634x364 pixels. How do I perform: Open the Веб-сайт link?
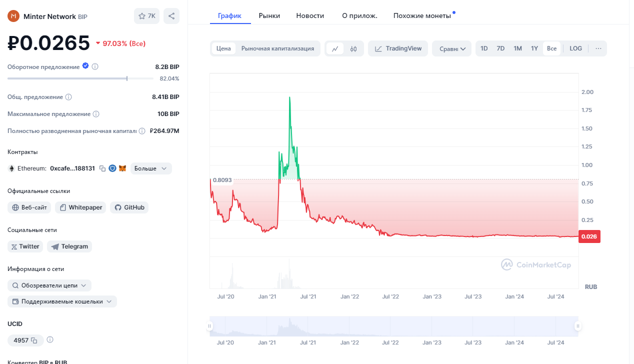pos(29,207)
